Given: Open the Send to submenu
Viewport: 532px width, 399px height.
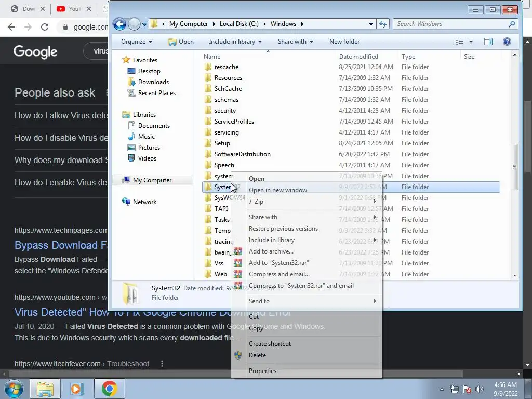Looking at the screenshot, I should 306,301.
